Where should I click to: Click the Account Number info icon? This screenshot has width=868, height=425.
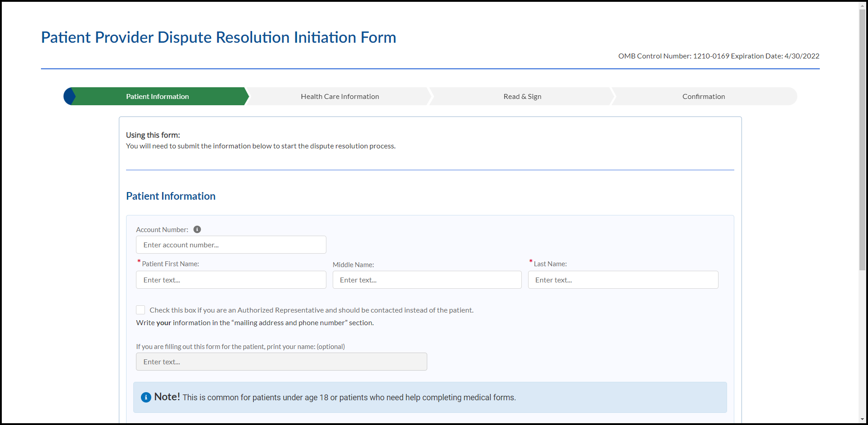(x=197, y=229)
